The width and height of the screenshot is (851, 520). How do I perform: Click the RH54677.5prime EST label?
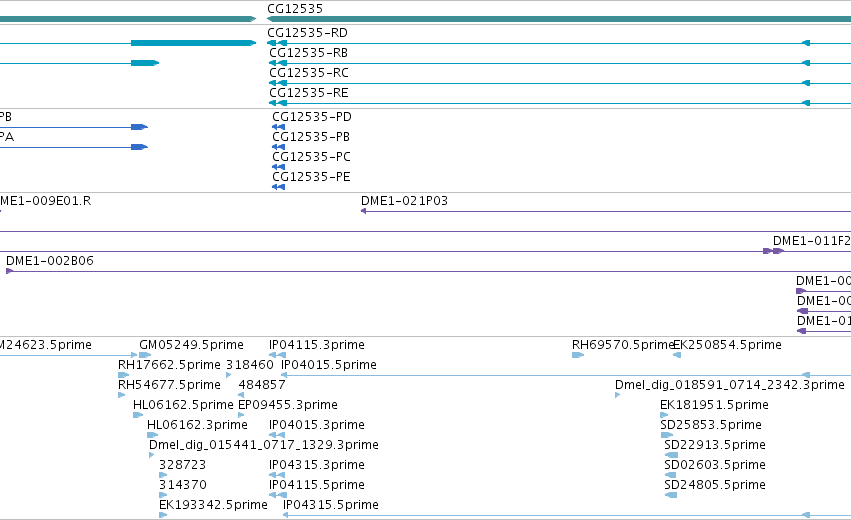[x=169, y=385]
